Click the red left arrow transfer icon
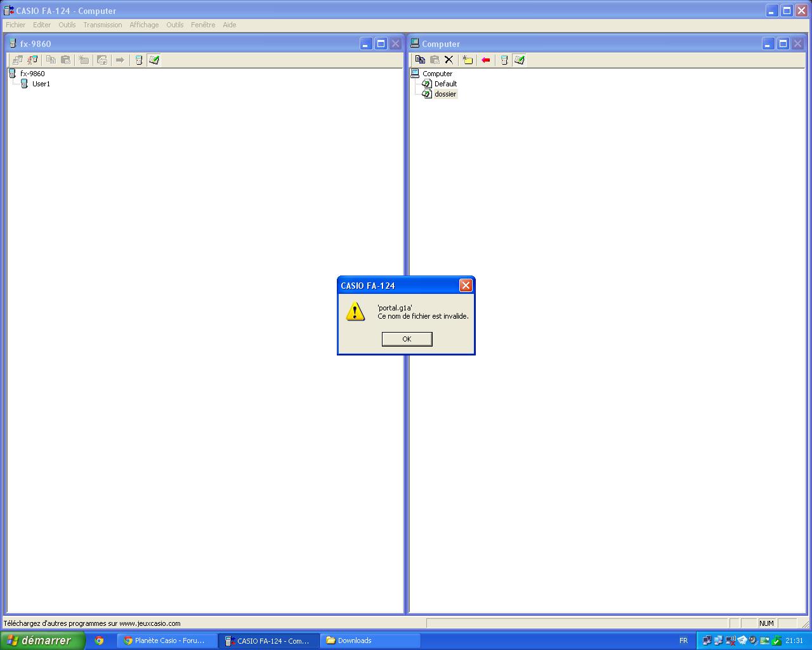The width and height of the screenshot is (812, 650). click(x=486, y=60)
